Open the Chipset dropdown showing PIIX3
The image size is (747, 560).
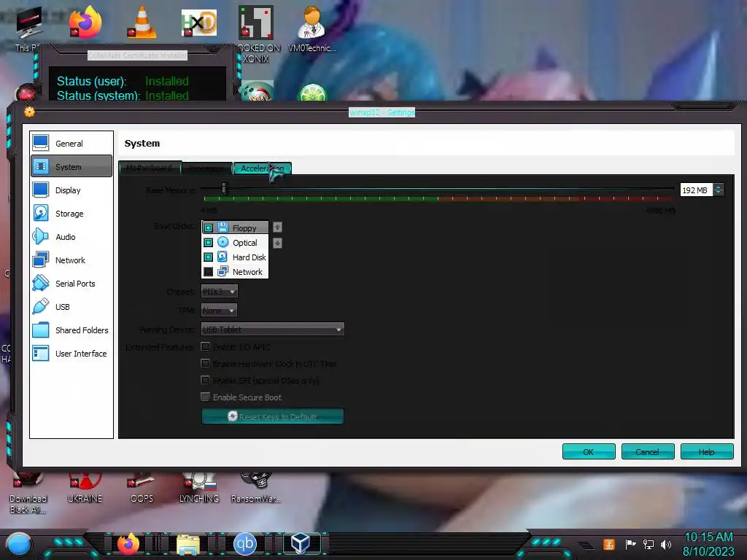click(x=219, y=292)
